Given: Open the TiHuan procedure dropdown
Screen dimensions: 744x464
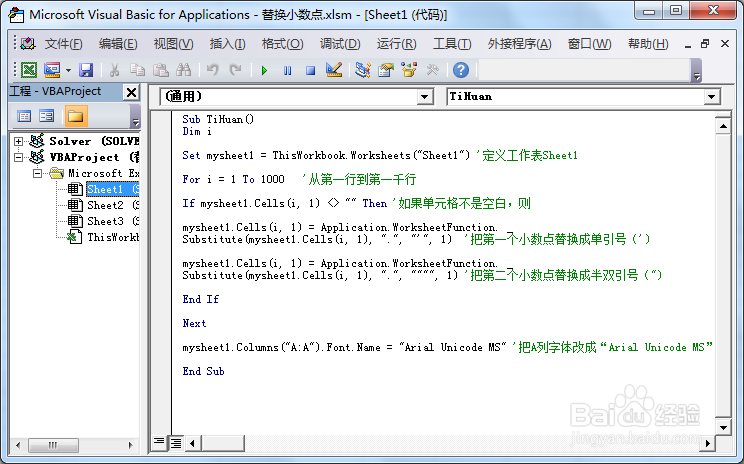Looking at the screenshot, I should point(711,97).
